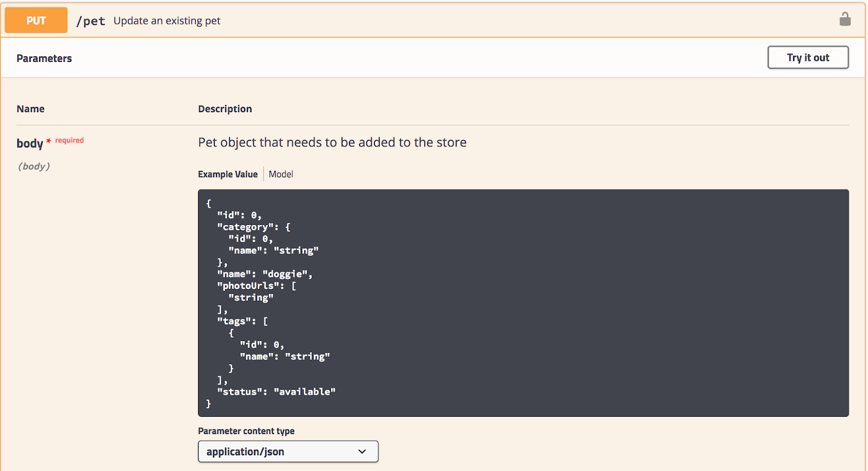Click the "(body)" parameter location text
The image size is (868, 471).
tap(34, 166)
